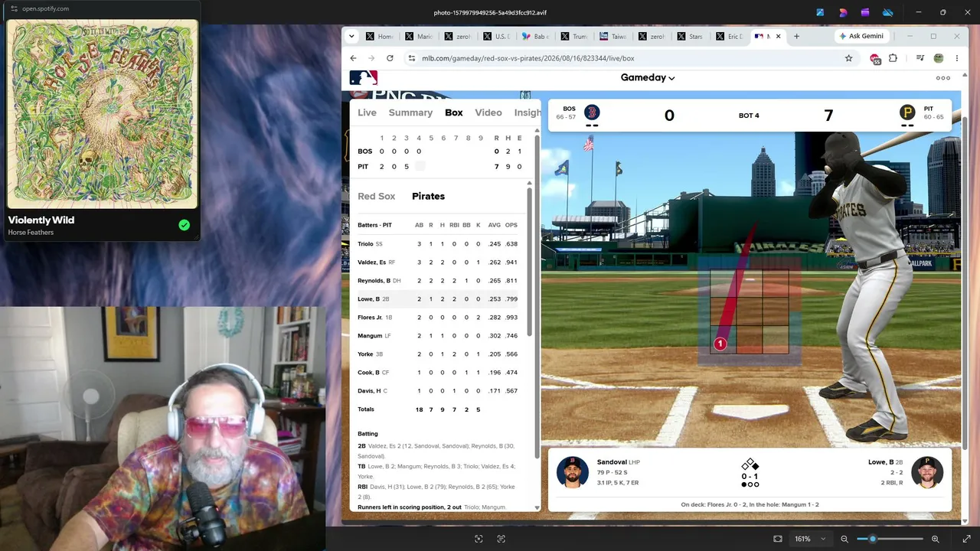This screenshot has height=551, width=980.
Task: Open Reynolds, B player link
Action: (x=374, y=281)
